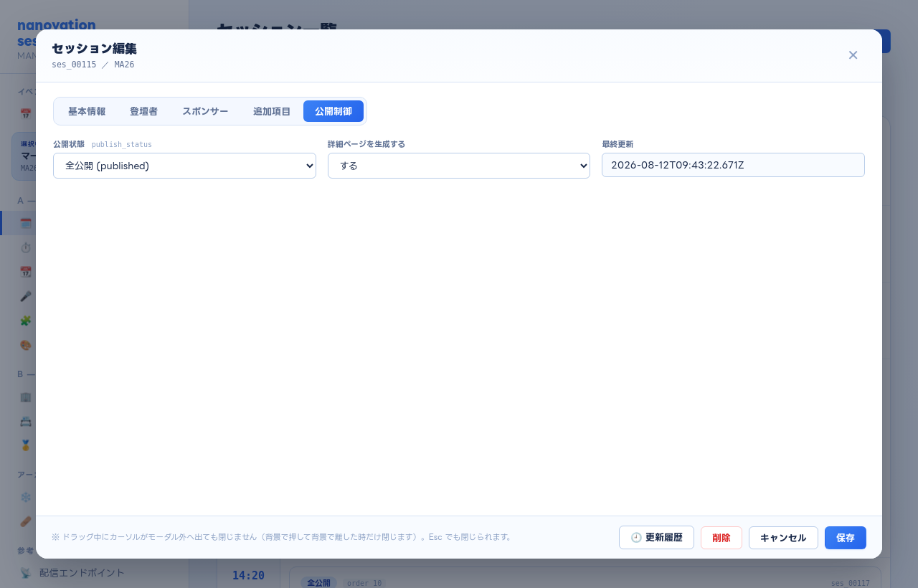Save the session with 保存 button
This screenshot has height=588, width=918.
click(x=846, y=538)
